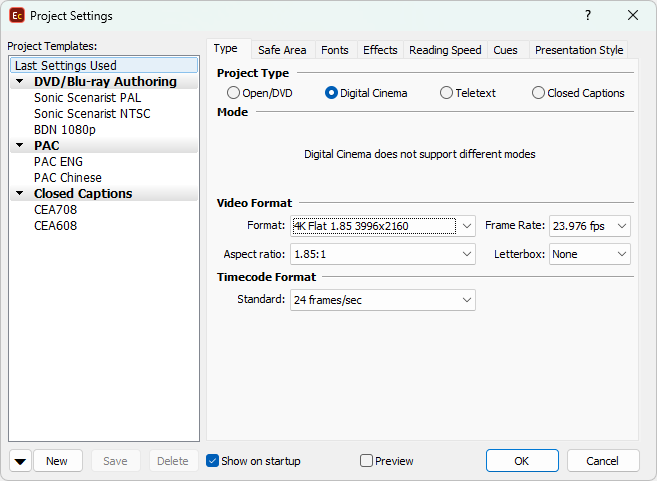The width and height of the screenshot is (657, 481).
Task: Open the Reading Speed tab
Action: [445, 50]
